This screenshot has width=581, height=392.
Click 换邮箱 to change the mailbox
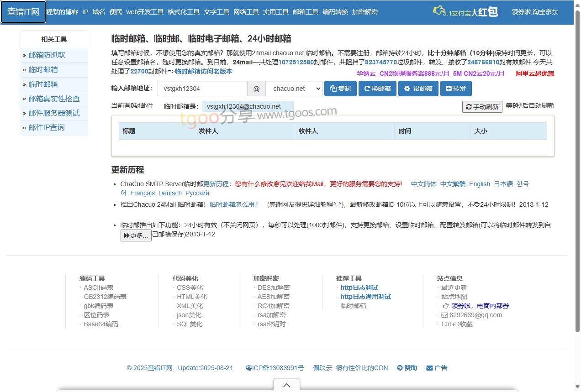(x=377, y=89)
